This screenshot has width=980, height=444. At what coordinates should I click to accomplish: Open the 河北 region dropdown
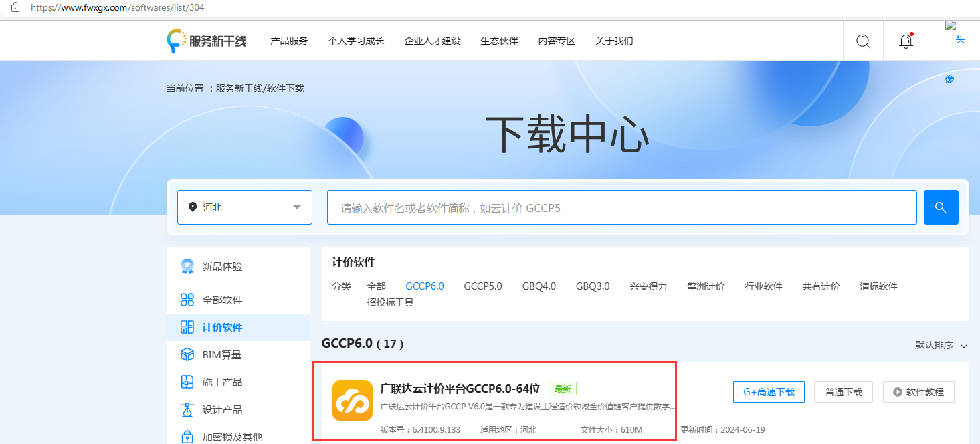click(245, 207)
